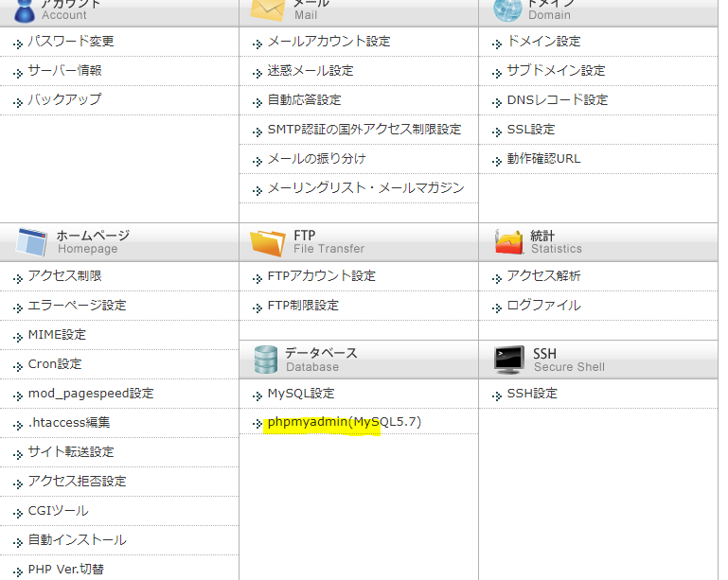
Task: Click the Homepage window icon
Action: click(31, 242)
